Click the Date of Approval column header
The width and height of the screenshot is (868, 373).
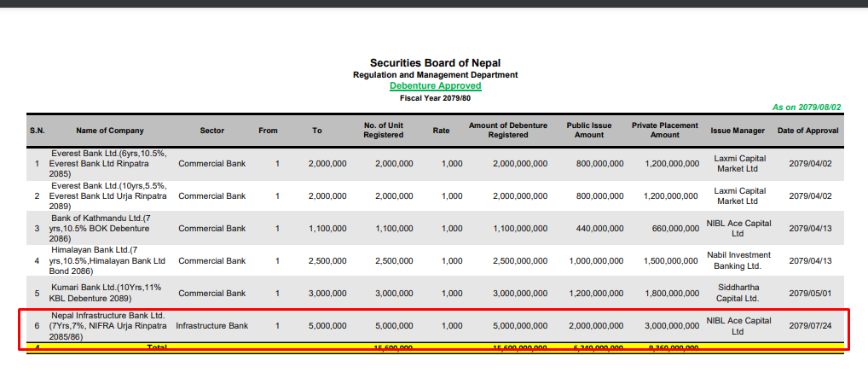pyautogui.click(x=807, y=131)
